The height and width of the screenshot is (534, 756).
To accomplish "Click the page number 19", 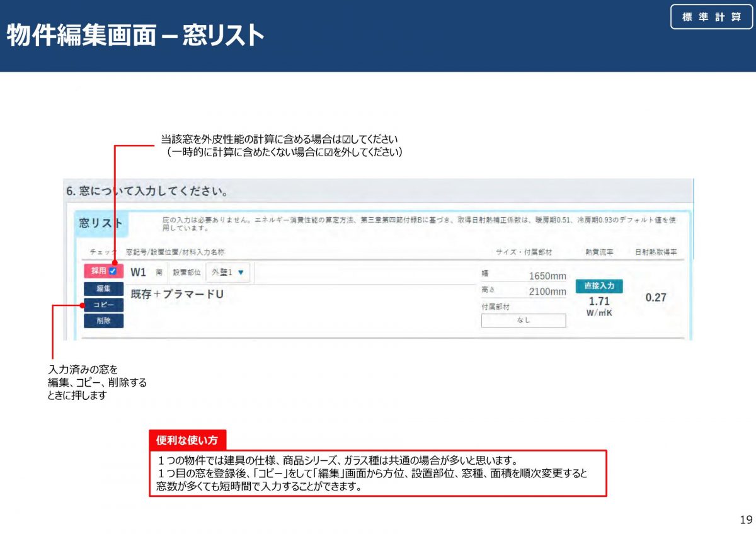I will (746, 520).
